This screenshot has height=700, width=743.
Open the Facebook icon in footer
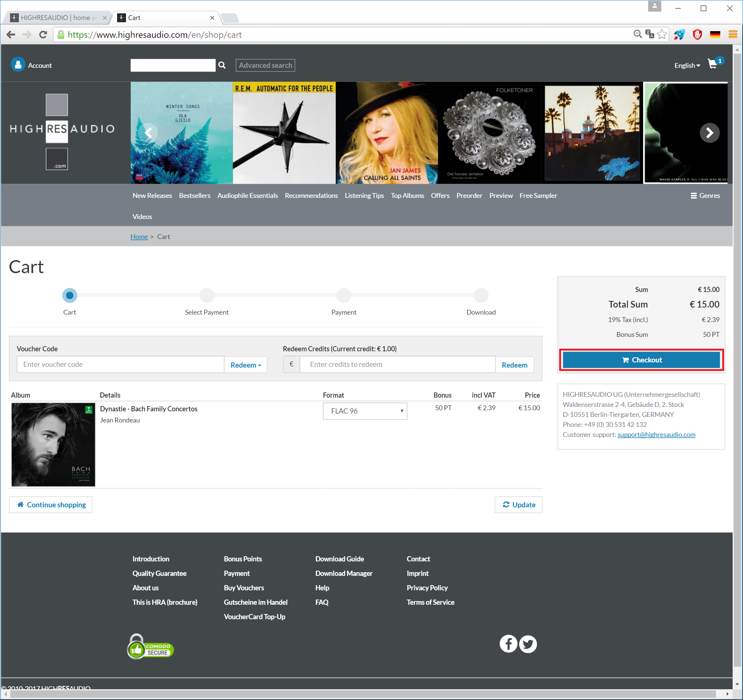(x=508, y=644)
